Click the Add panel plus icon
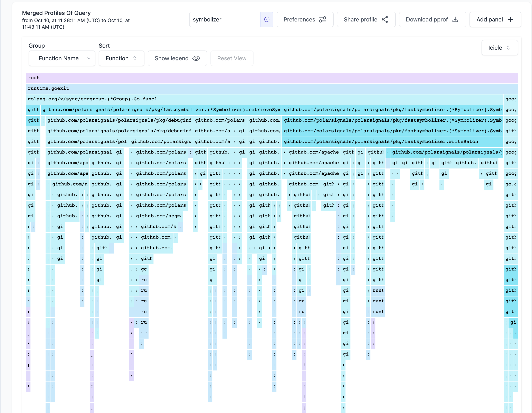The image size is (532, 413). pyautogui.click(x=510, y=19)
